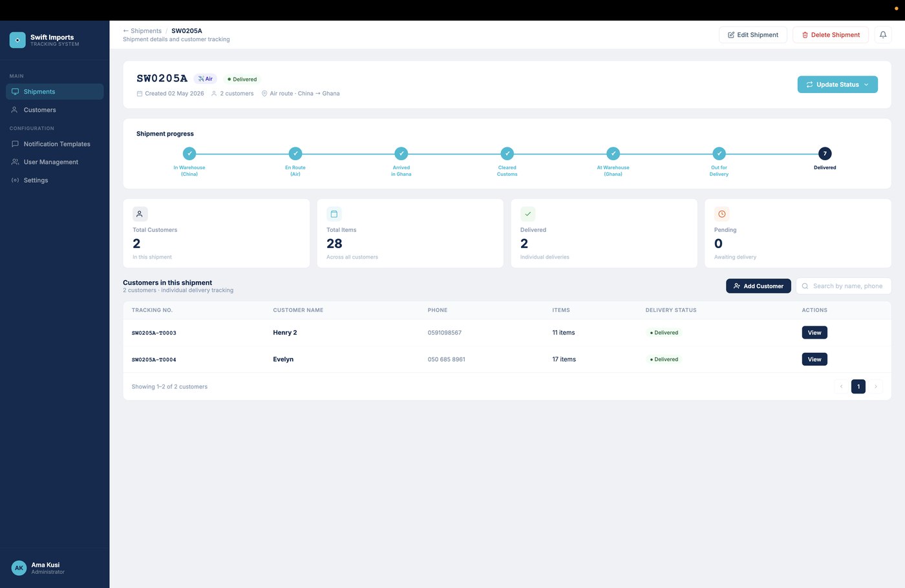The image size is (905, 588).
Task: Click the Edit Shipment button
Action: [x=753, y=35]
